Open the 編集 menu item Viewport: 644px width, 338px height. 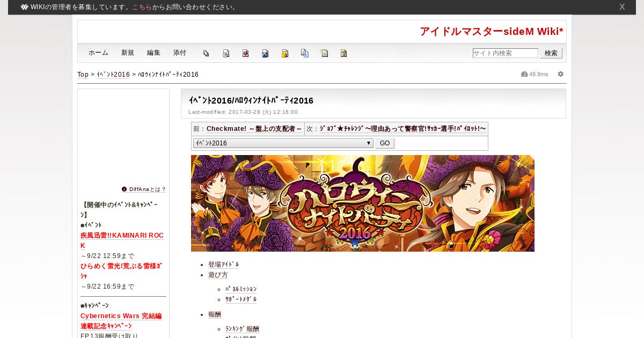point(153,53)
